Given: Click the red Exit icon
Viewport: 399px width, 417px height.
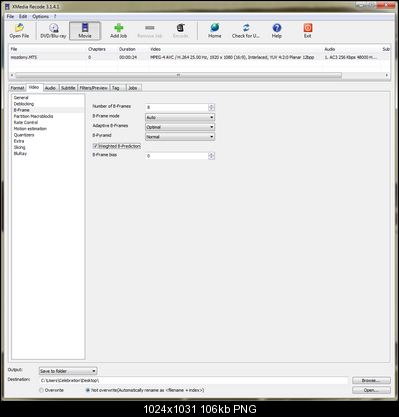Looking at the screenshot, I should (x=308, y=31).
